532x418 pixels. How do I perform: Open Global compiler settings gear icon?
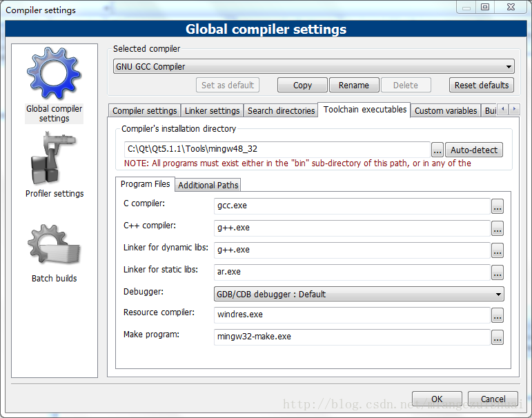coord(55,73)
